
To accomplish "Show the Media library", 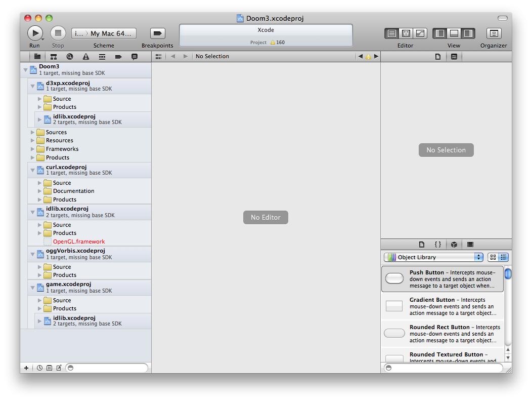I will (x=470, y=245).
